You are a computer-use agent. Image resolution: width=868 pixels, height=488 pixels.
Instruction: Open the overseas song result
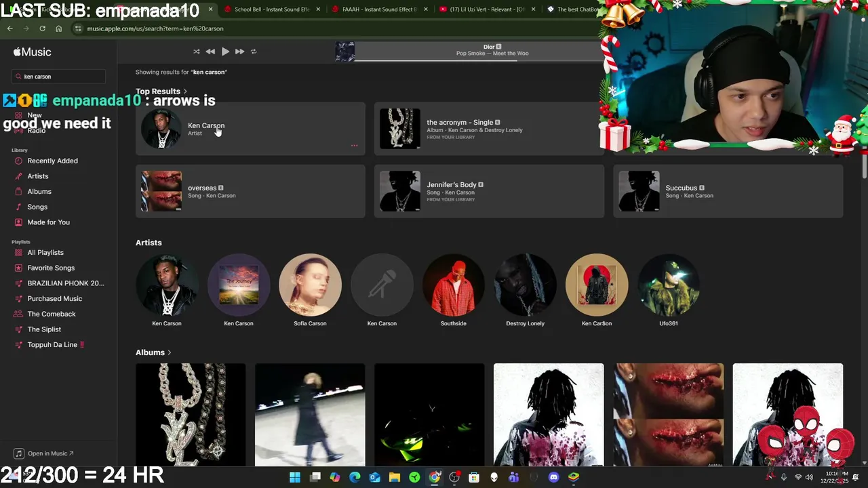(x=250, y=191)
